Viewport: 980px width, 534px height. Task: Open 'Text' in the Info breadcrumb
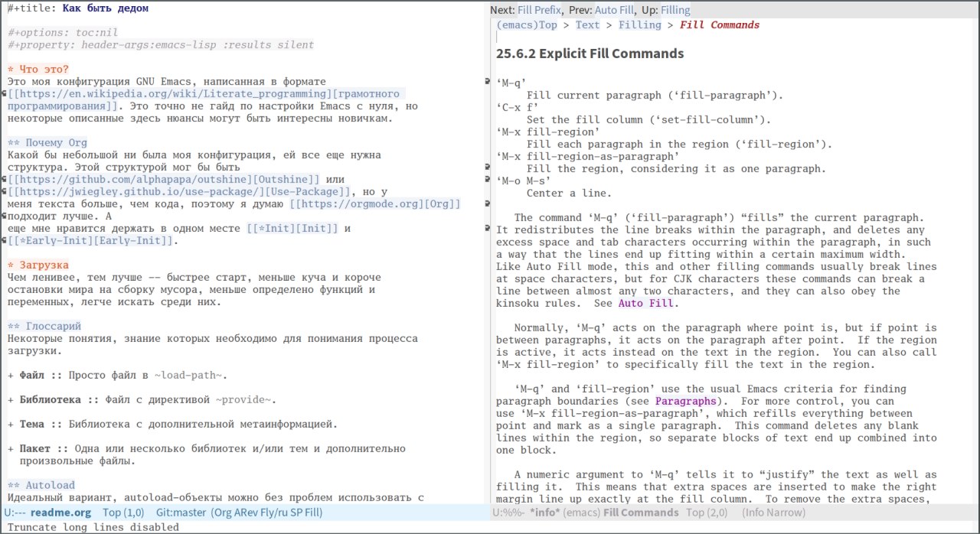click(x=587, y=25)
